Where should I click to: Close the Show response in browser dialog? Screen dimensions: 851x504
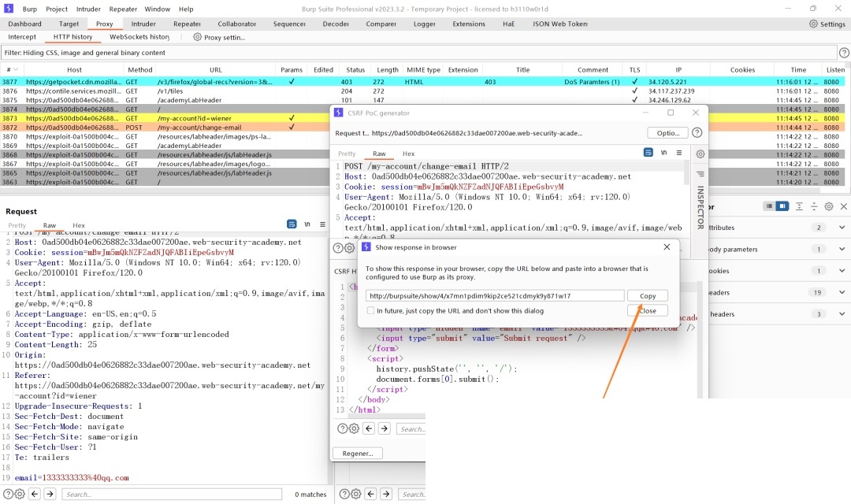648,311
